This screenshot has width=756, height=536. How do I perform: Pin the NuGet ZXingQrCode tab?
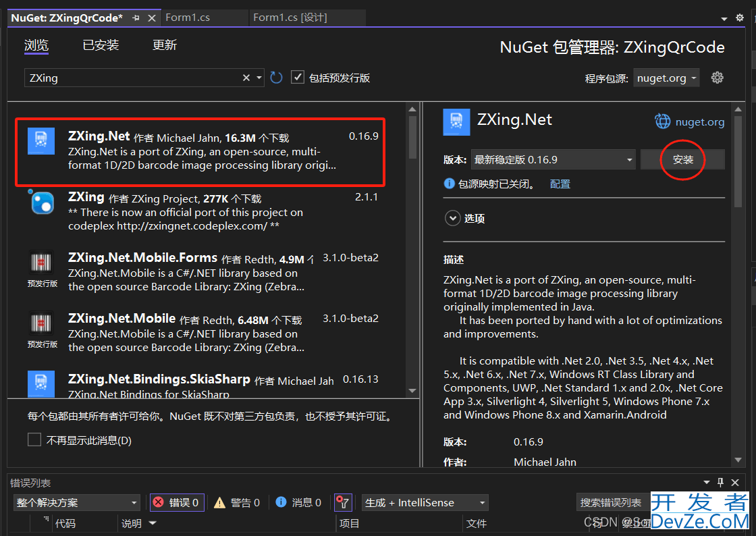136,18
